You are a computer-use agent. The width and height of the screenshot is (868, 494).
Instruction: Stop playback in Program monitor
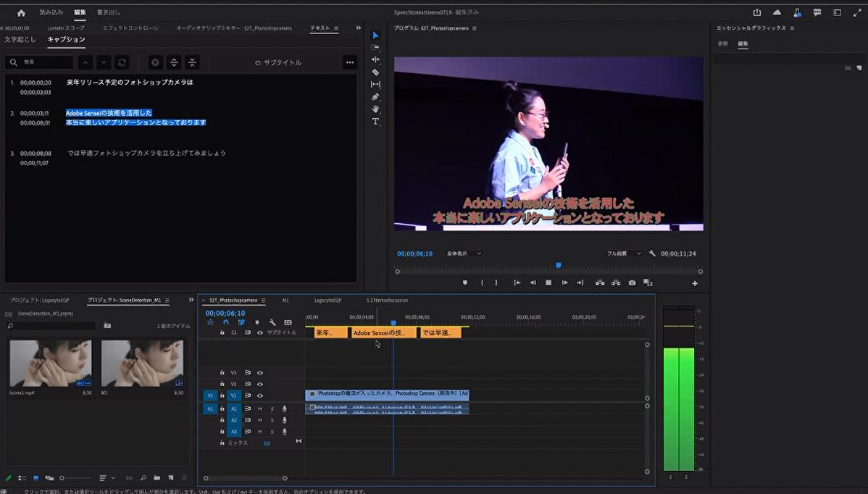(548, 282)
